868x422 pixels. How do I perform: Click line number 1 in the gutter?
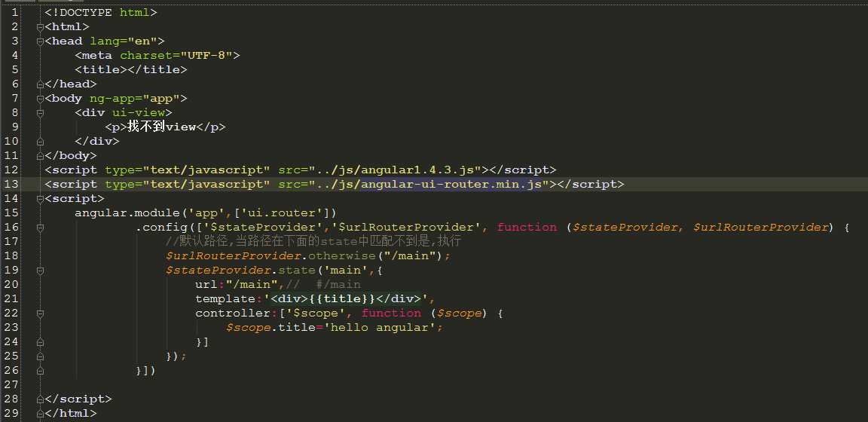point(14,12)
